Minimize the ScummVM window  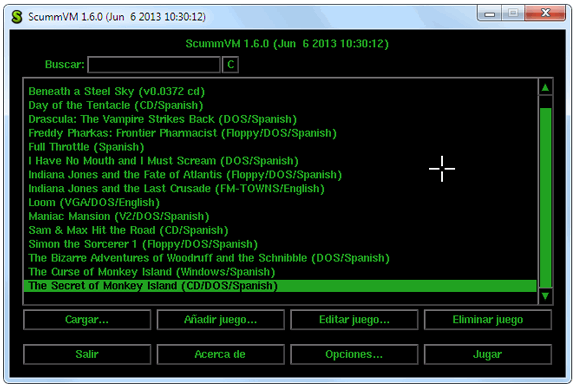point(489,14)
